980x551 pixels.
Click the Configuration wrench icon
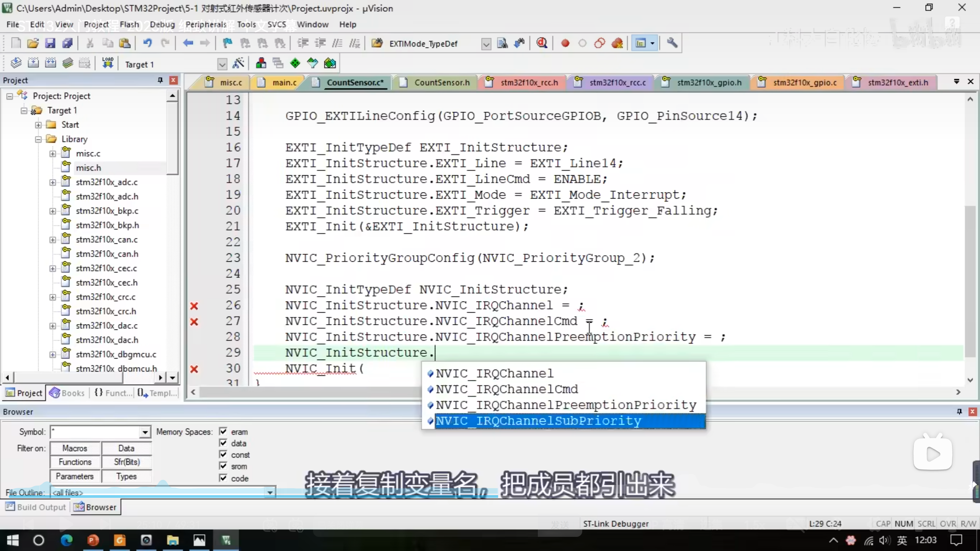click(672, 43)
